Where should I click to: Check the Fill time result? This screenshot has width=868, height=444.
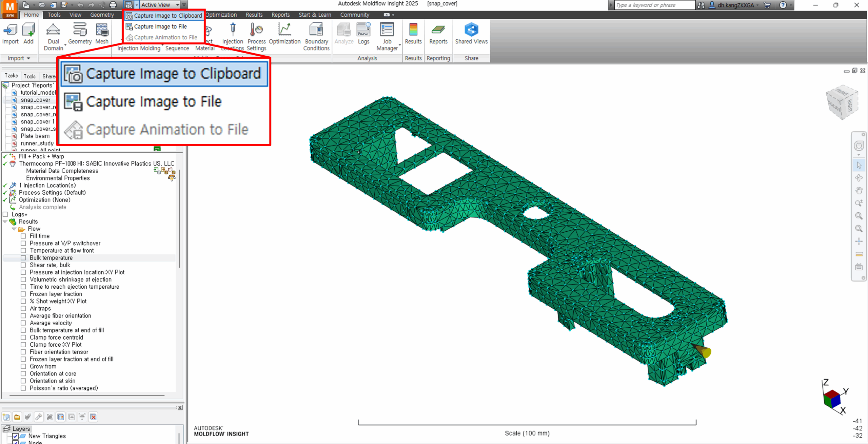pos(23,236)
